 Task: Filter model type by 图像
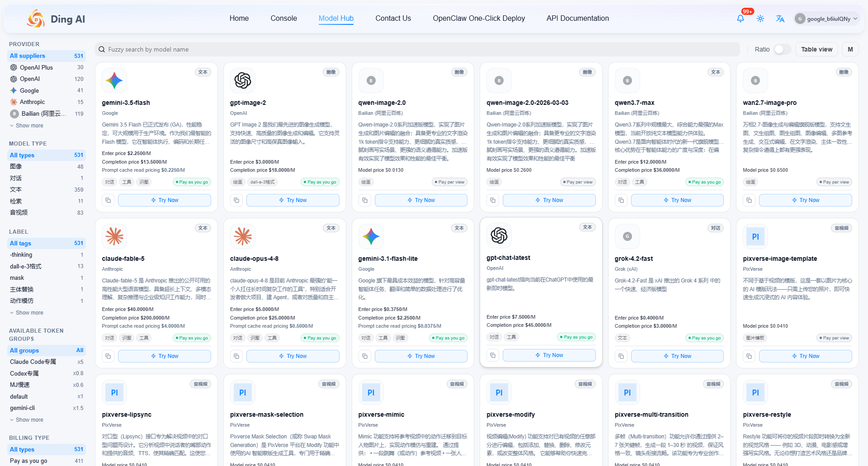[x=47, y=167]
